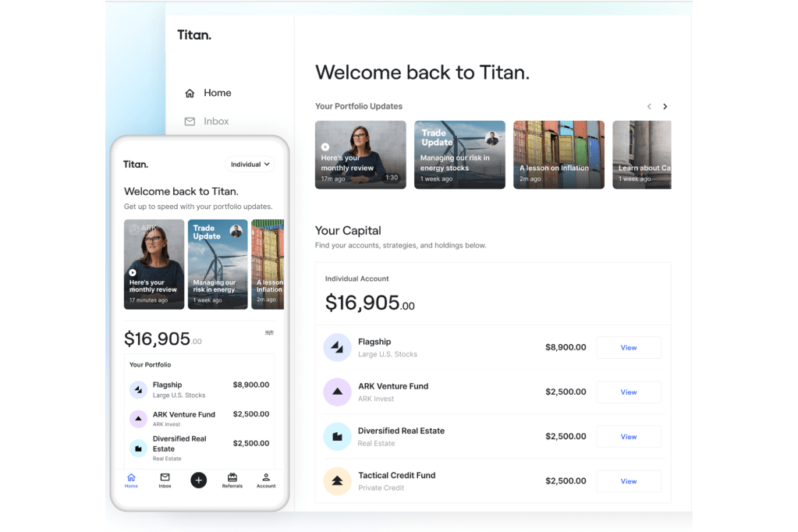Image resolution: width=798 pixels, height=532 pixels.
Task: Select Diversified Real Estate row on mobile
Action: coord(200,449)
